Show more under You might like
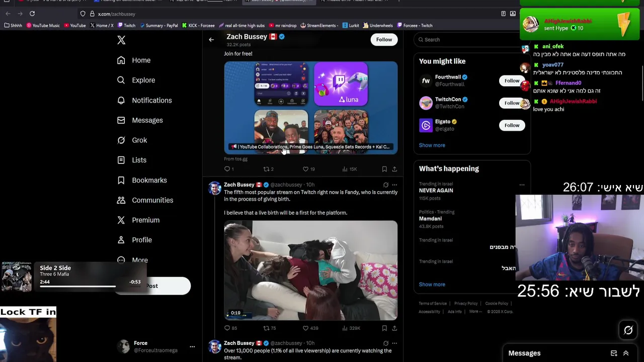644x362 pixels. click(432, 145)
